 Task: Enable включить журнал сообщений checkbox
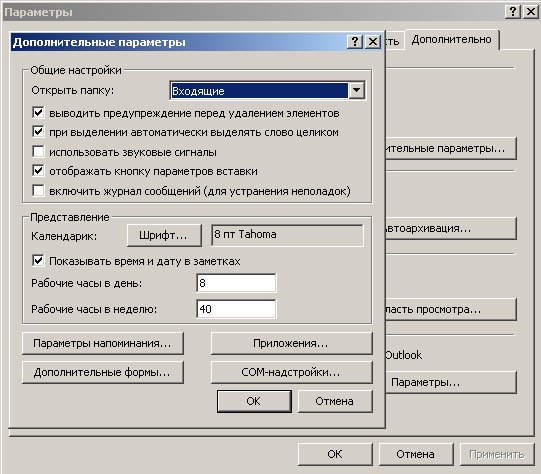(x=38, y=190)
